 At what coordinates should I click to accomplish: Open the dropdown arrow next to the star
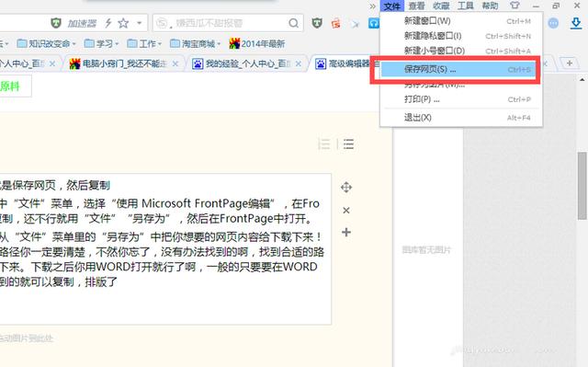pyautogui.click(x=139, y=23)
